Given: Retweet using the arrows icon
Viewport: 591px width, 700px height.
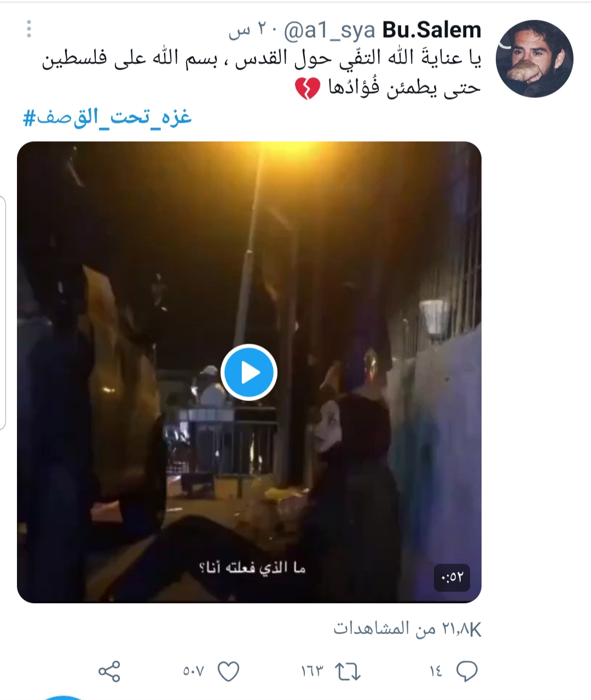Looking at the screenshot, I should (347, 671).
